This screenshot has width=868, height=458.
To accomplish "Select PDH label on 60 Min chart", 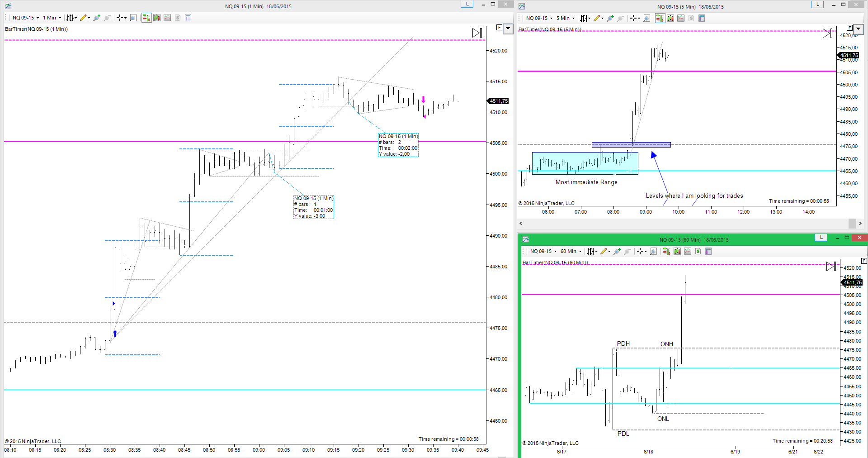I will pos(623,343).
